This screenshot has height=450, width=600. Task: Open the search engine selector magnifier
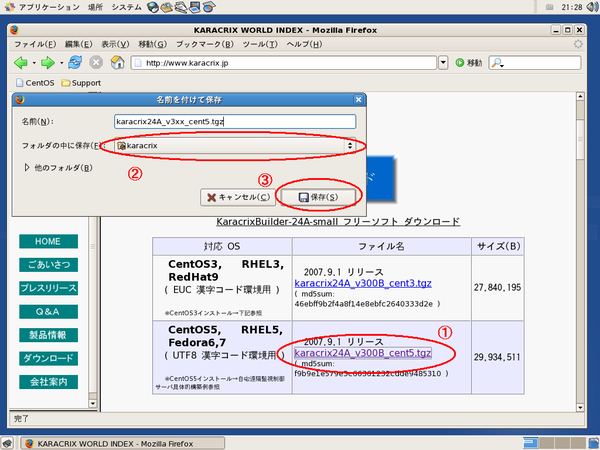(497, 63)
